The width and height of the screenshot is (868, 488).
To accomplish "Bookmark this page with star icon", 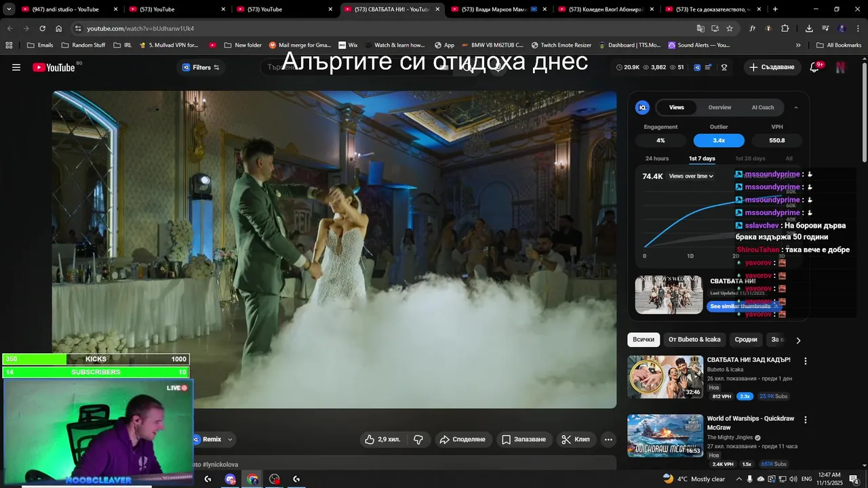I will (x=730, y=28).
